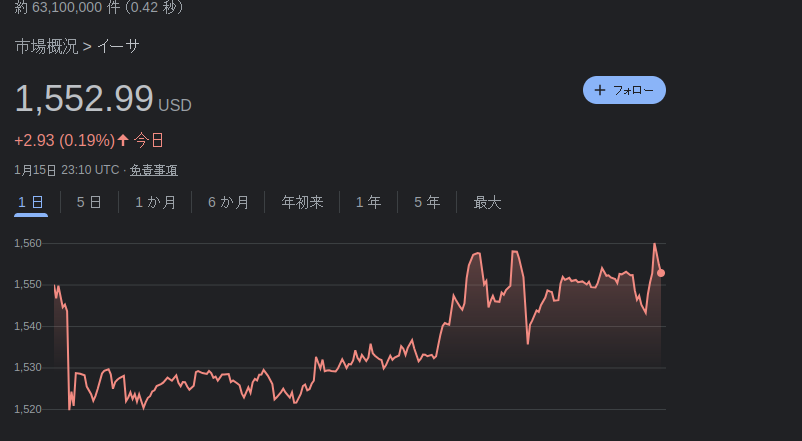Select the 最大 range tab
Screen dimensions: 802x441
tap(487, 202)
